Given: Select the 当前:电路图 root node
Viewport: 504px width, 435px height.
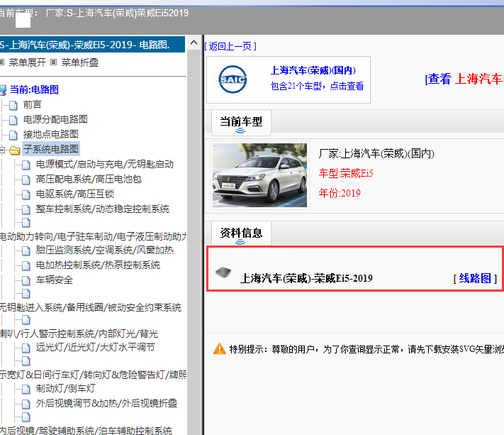Looking at the screenshot, I should tap(34, 89).
